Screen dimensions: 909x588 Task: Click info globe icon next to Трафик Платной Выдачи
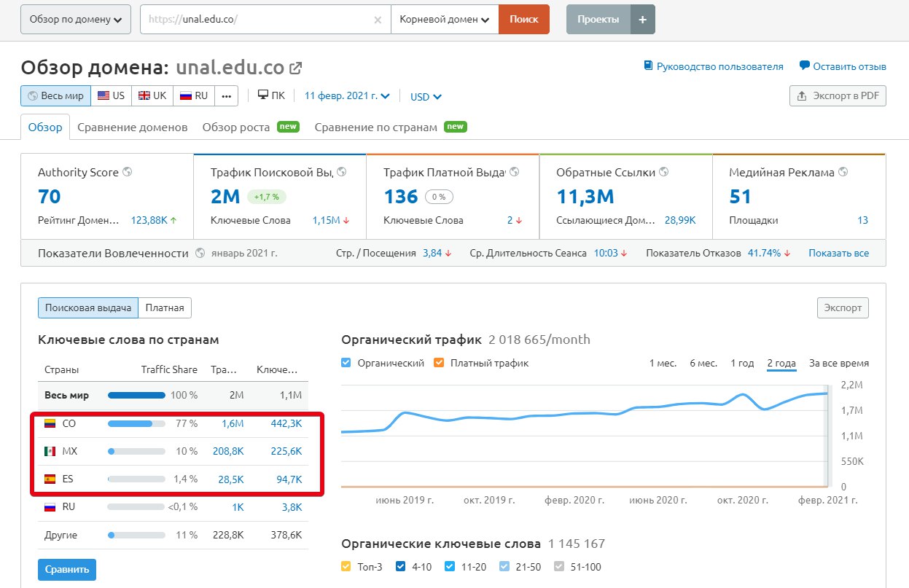point(515,173)
